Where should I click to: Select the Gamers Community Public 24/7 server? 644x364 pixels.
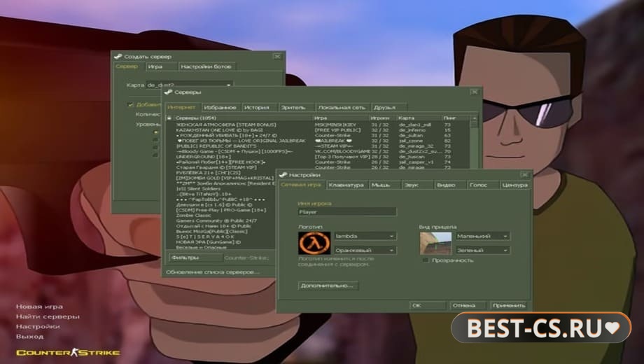point(220,221)
